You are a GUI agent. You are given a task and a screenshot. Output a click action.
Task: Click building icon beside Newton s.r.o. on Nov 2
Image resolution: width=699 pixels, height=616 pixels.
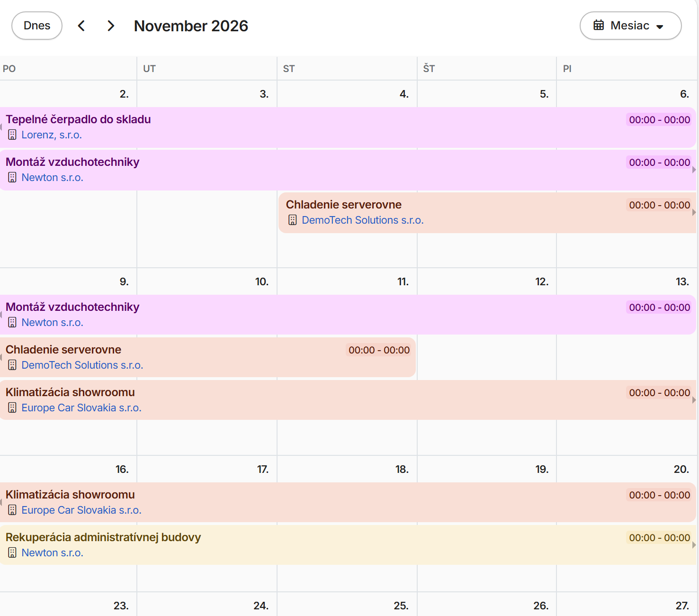12,178
